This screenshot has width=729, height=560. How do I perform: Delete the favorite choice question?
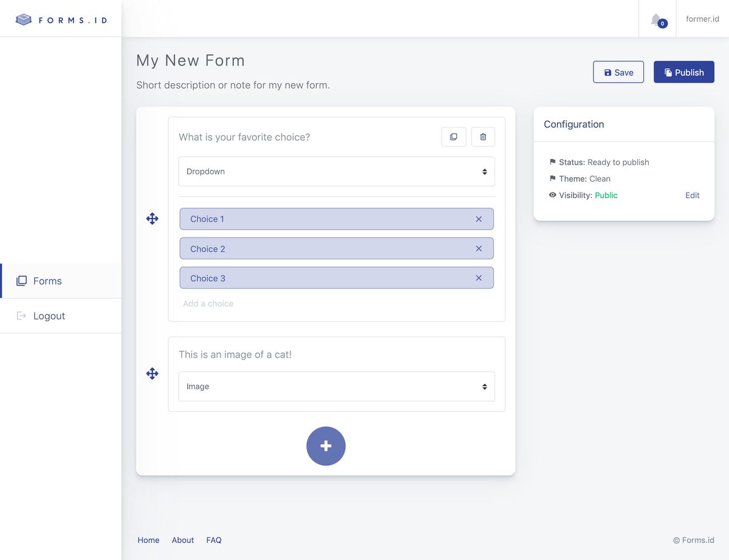click(483, 137)
